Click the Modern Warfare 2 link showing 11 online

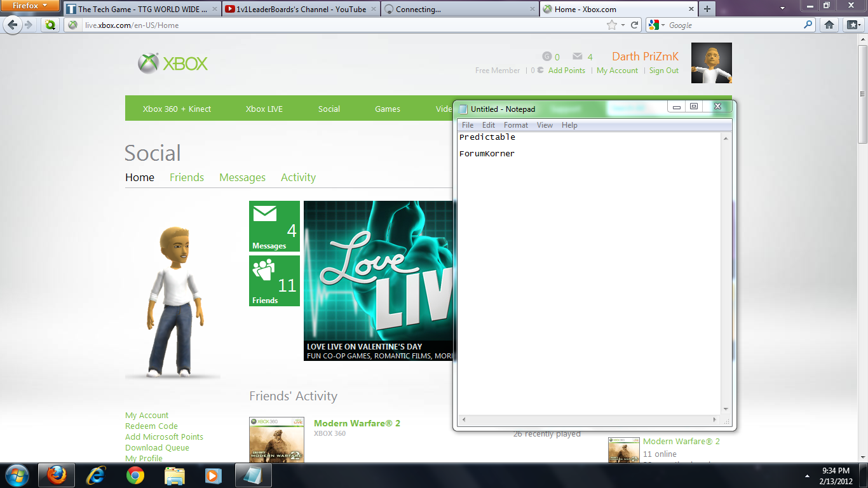tap(681, 441)
